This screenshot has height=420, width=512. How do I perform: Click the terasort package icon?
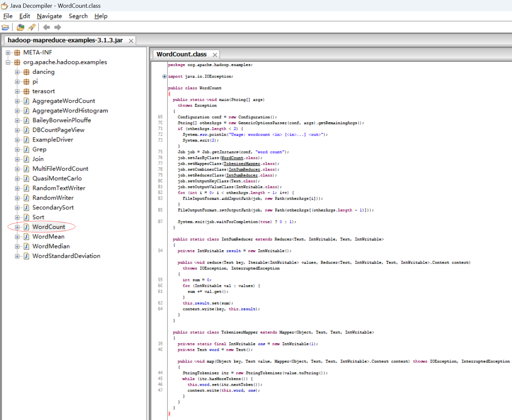(x=26, y=91)
